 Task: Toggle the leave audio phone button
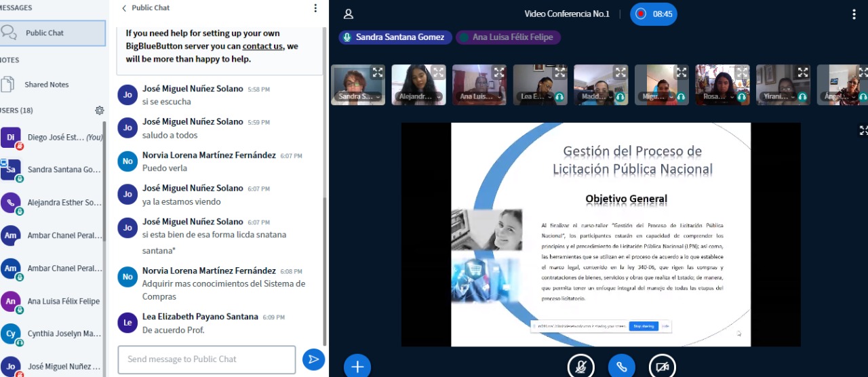[622, 367]
